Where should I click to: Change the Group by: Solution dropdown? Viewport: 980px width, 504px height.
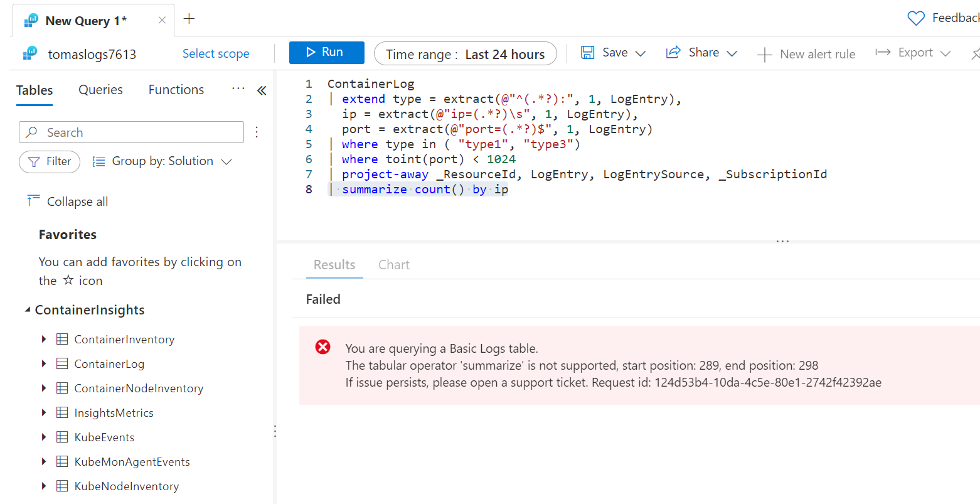point(162,161)
